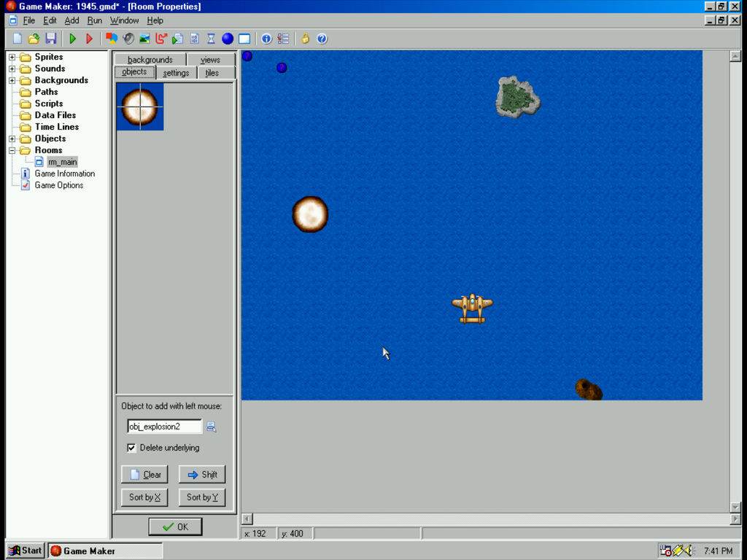Click the volume icon in system tray
747x560 pixels.
689,551
